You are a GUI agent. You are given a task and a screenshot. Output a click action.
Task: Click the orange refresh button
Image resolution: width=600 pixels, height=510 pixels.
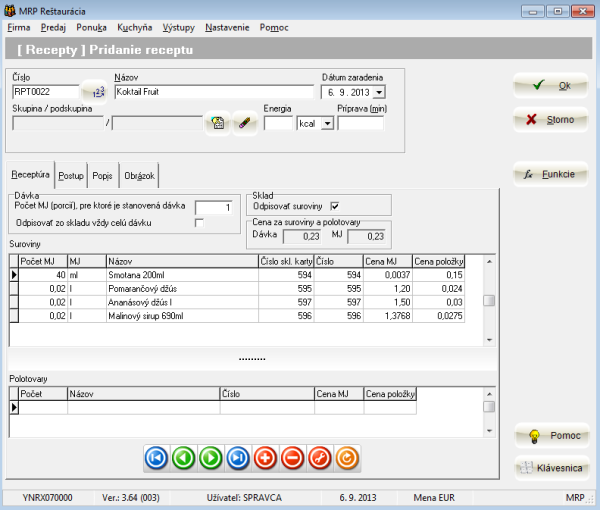pyautogui.click(x=347, y=458)
